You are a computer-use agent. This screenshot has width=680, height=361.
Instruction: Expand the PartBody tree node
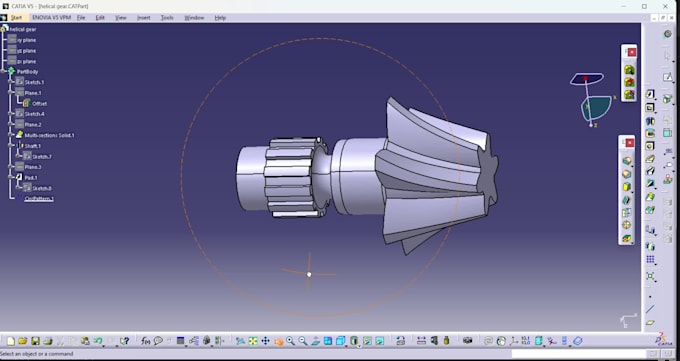click(4, 72)
